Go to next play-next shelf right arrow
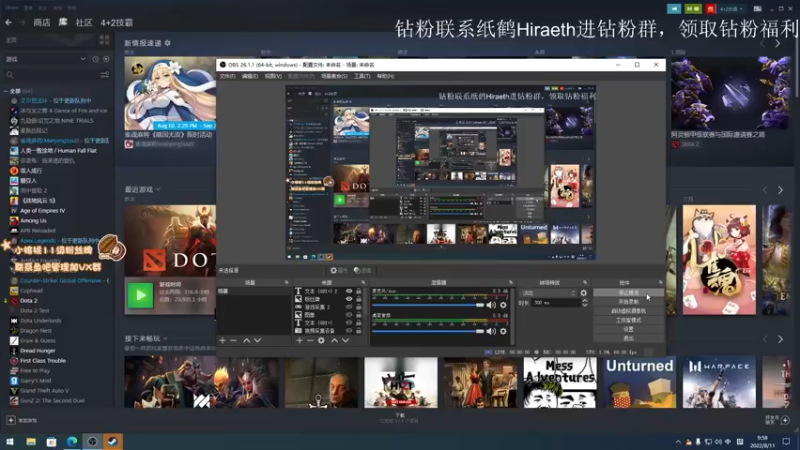800x450 pixels. tap(780, 339)
